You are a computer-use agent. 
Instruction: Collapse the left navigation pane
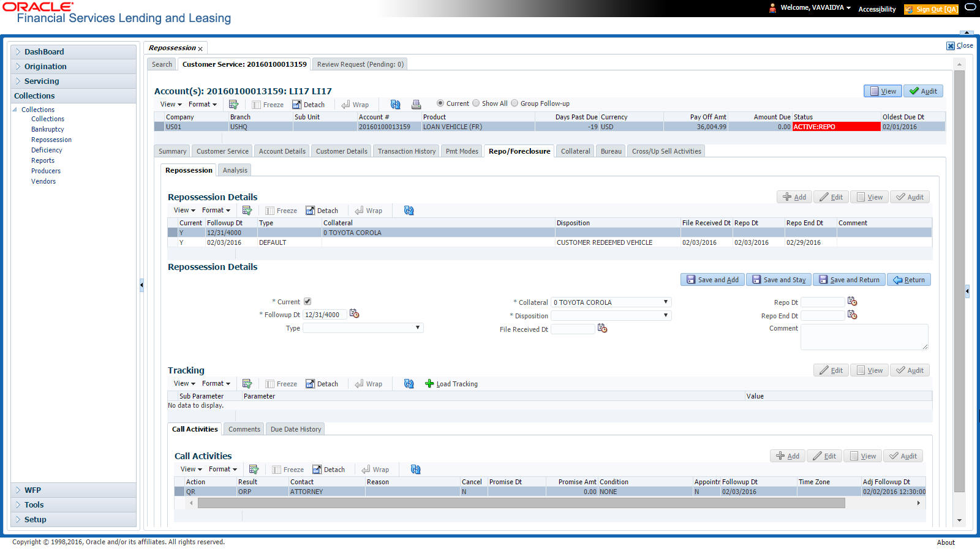[x=141, y=285]
